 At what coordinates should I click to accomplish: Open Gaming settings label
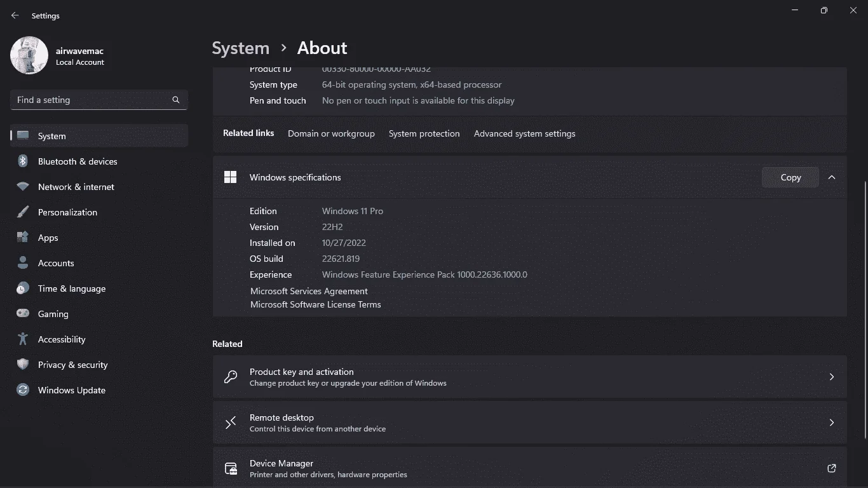click(x=53, y=314)
